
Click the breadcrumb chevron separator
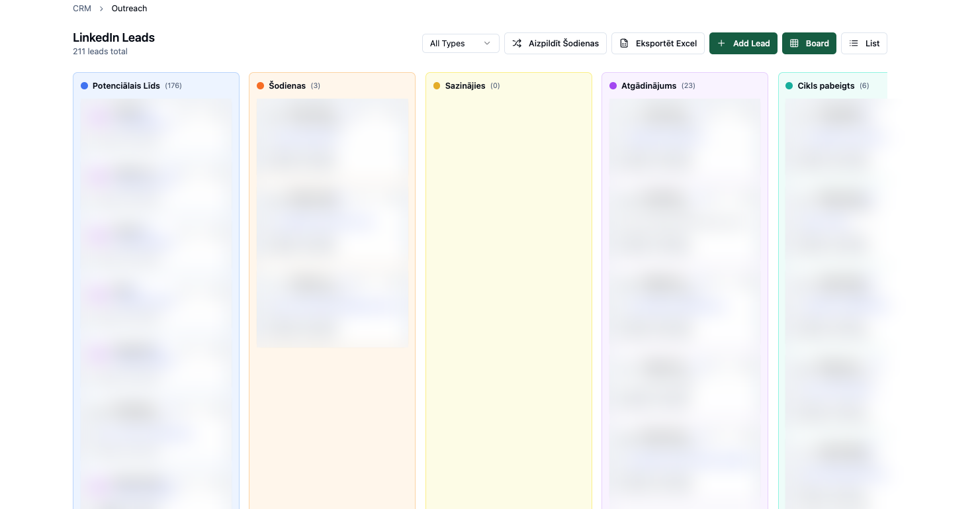click(x=101, y=9)
